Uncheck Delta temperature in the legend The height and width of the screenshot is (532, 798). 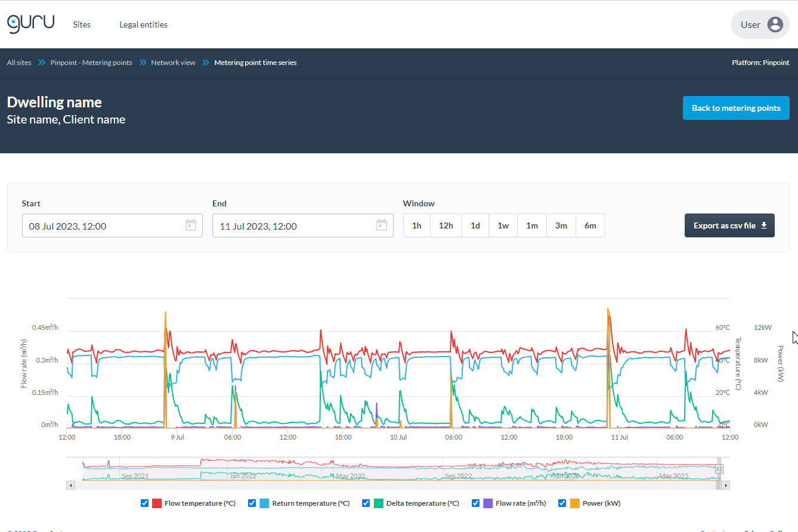point(366,503)
